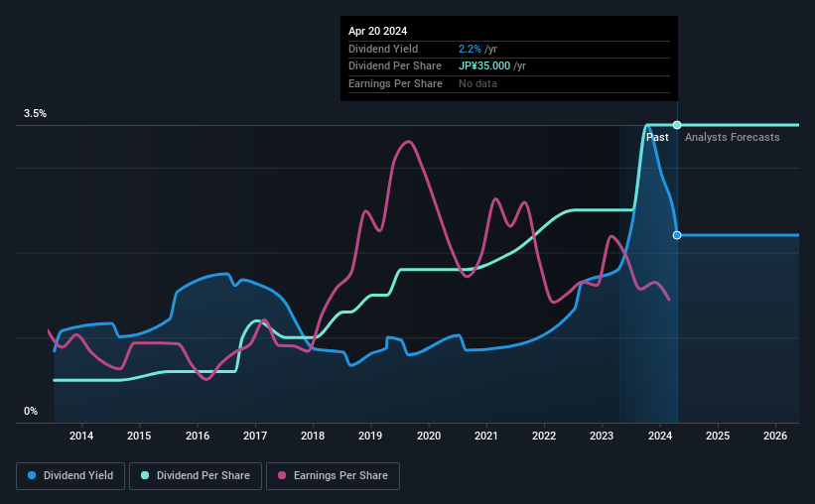Click the teal Dividend Per Share legend dot
The height and width of the screenshot is (504, 815).
click(145, 475)
